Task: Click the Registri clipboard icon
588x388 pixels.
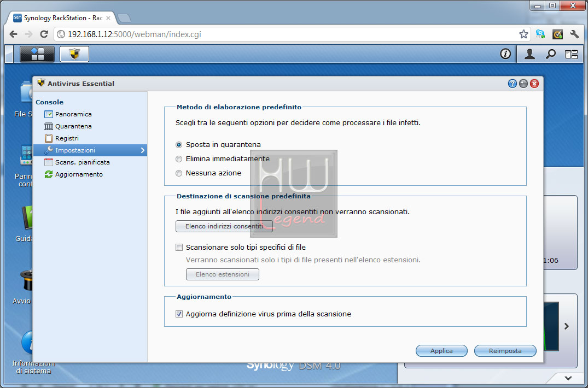Action: click(48, 138)
